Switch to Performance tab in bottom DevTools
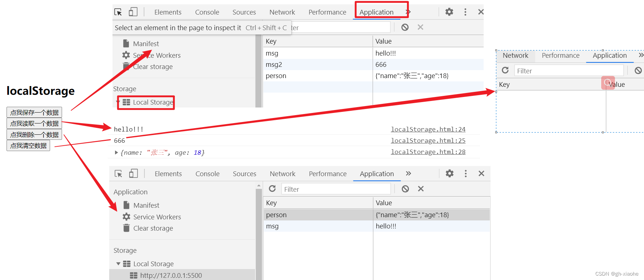This screenshot has height=280, width=644. point(328,174)
